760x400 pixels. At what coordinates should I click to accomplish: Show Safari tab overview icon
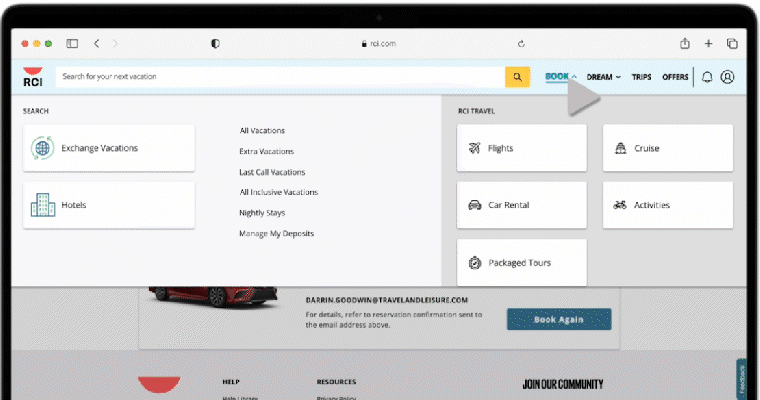[732, 44]
